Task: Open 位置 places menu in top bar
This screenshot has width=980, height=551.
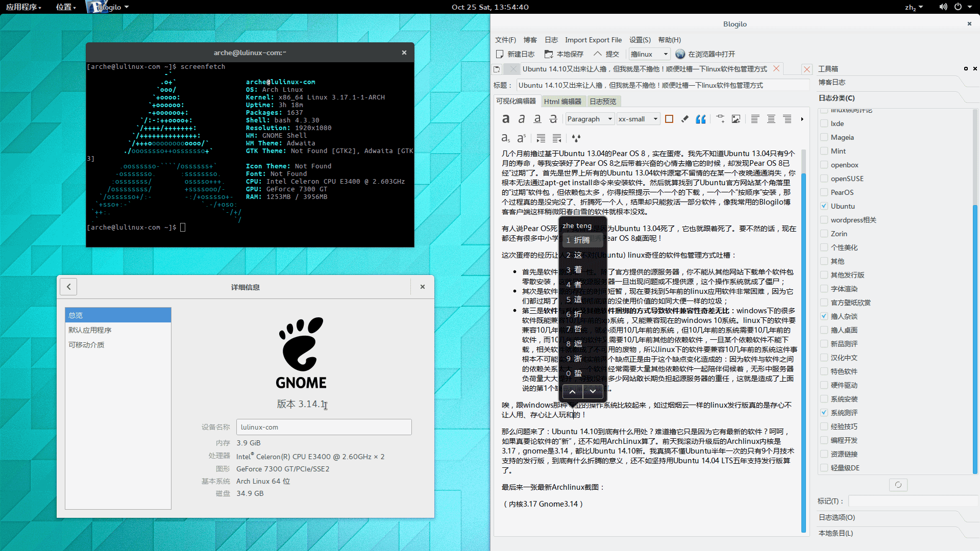Action: [x=66, y=7]
